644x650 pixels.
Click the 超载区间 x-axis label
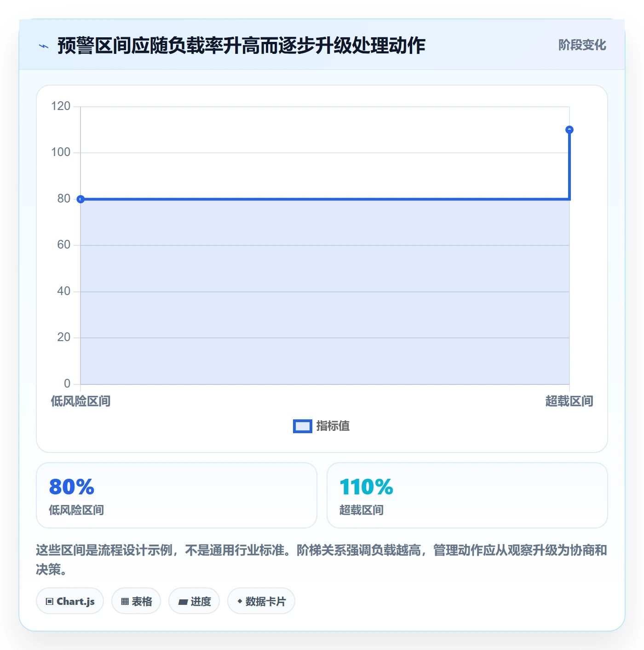569,401
